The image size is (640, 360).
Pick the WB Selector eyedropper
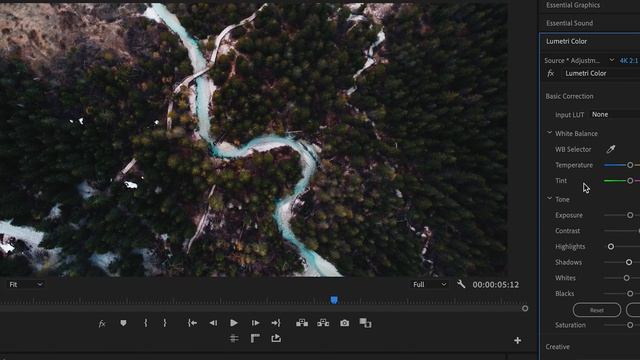click(611, 149)
